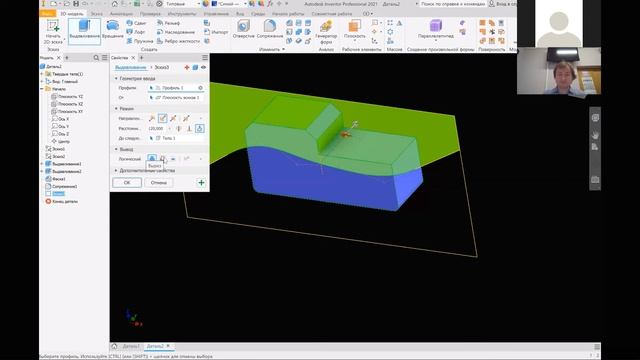This screenshot has height=360, width=640.
Task: Click the Сдвиг (Sweep) tool
Action: (136, 23)
